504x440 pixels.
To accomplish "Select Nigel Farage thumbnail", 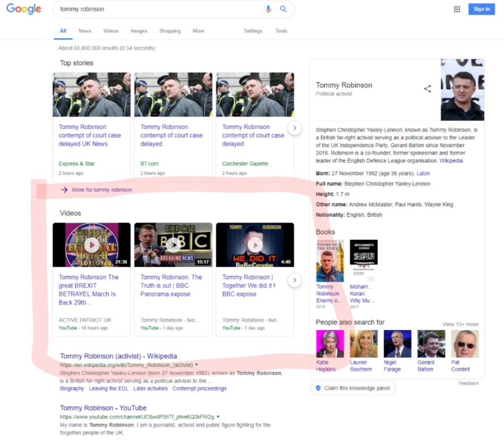I will coord(397,344).
